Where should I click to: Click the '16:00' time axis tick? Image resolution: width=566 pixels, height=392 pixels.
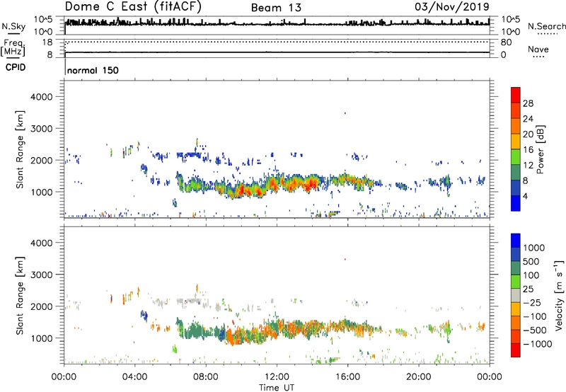point(348,377)
